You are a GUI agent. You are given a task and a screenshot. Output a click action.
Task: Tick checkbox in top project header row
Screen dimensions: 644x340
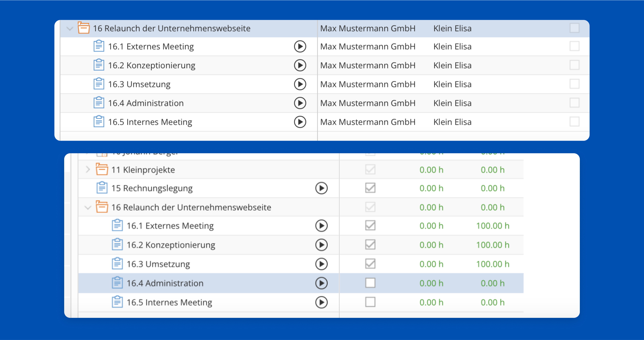pyautogui.click(x=574, y=28)
